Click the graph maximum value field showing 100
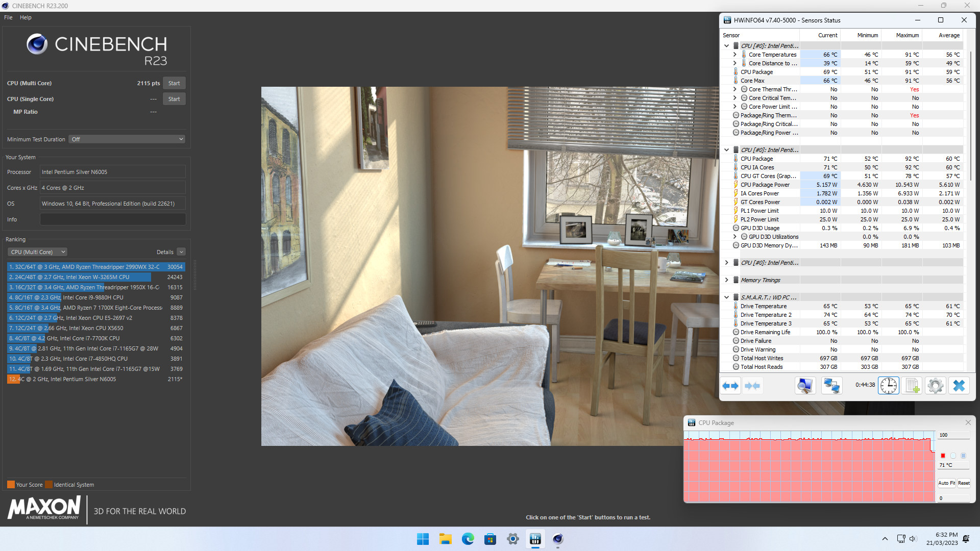Image resolution: width=980 pixels, height=551 pixels. [953, 435]
